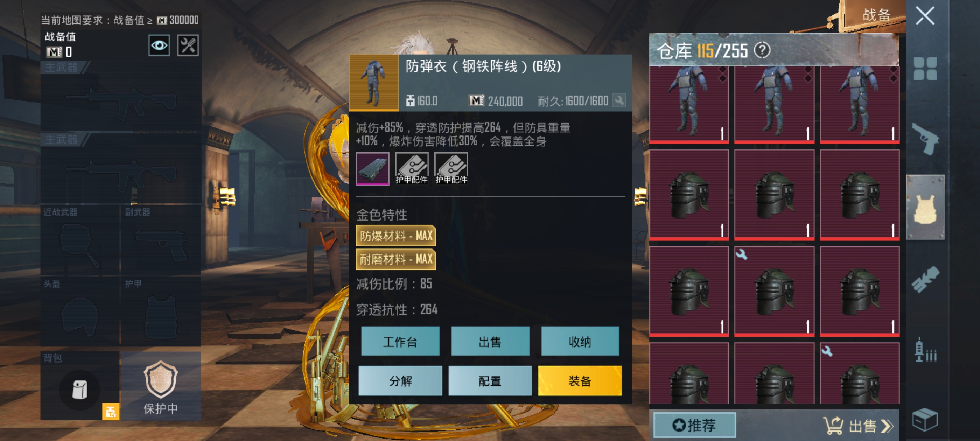The width and height of the screenshot is (980, 441).
Task: Select the first blue armor suit in warehouse
Action: [x=689, y=105]
